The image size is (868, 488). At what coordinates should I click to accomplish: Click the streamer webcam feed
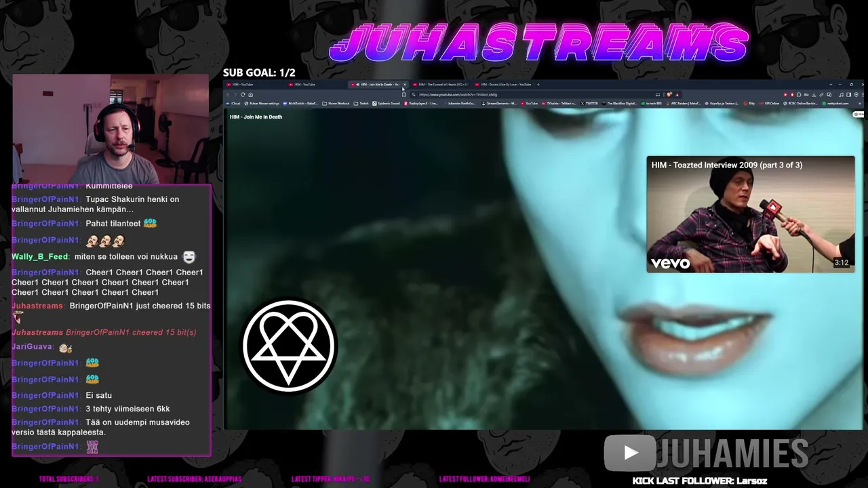pyautogui.click(x=111, y=129)
